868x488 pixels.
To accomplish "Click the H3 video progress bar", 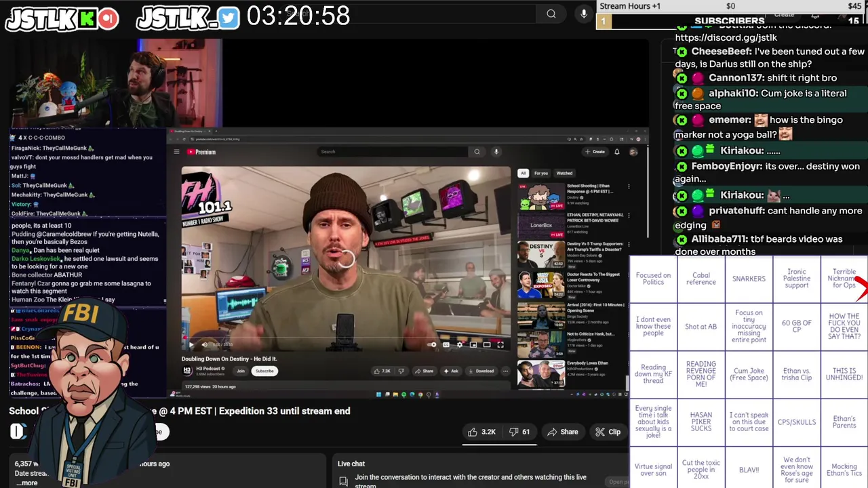I will coord(346,337).
